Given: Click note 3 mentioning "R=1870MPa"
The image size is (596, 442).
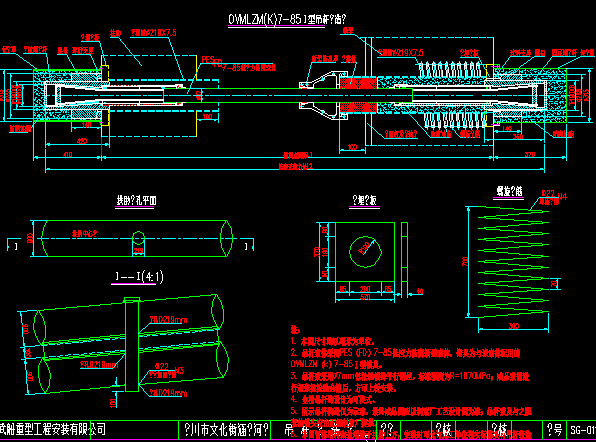Looking at the screenshot, I should tap(410, 376).
